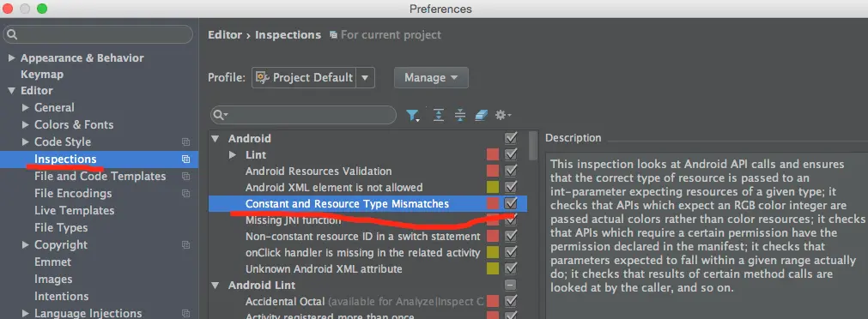Click the expand all tree icon

point(439,115)
